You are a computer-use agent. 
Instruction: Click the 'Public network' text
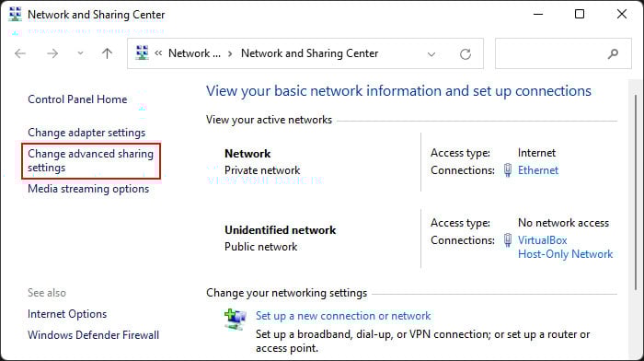tap(260, 247)
